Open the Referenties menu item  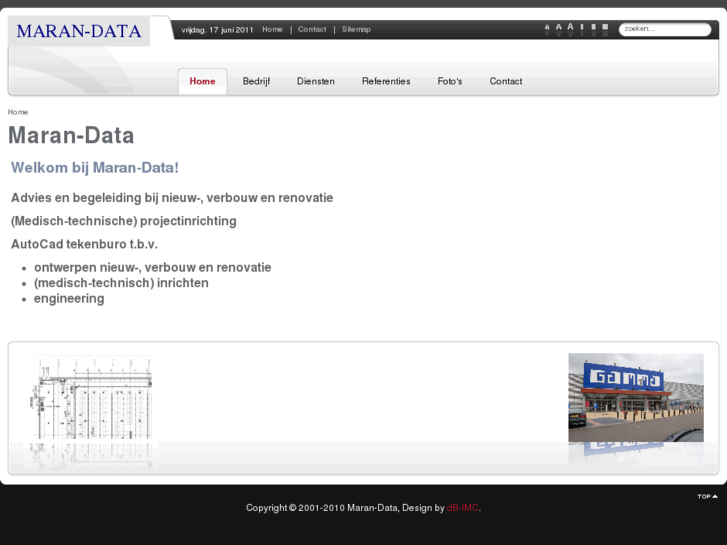coord(386,81)
